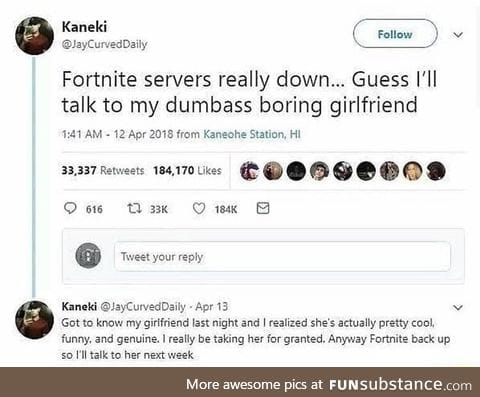Click the envelope direct message icon

(263, 208)
